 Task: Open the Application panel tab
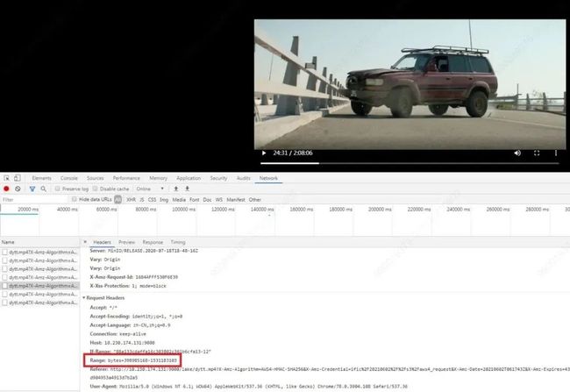click(x=189, y=178)
